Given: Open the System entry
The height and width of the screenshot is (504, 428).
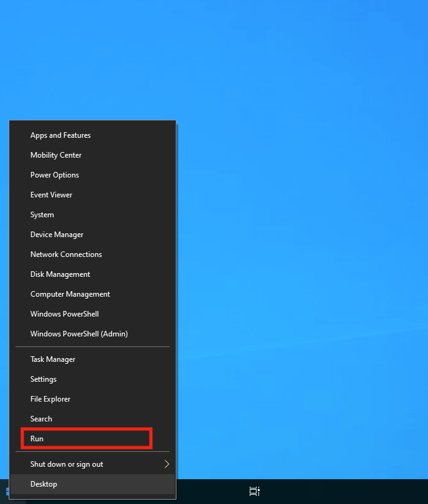Looking at the screenshot, I should pyautogui.click(x=93, y=215).
